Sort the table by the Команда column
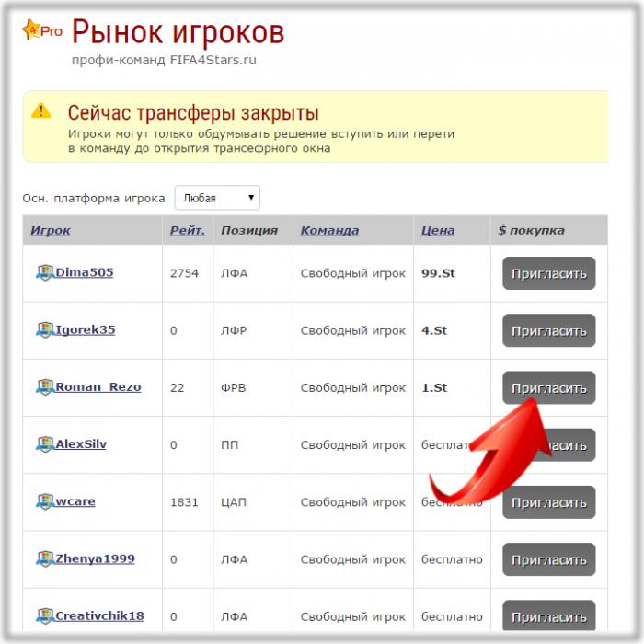Viewport: 644px width, 644px height. [329, 230]
